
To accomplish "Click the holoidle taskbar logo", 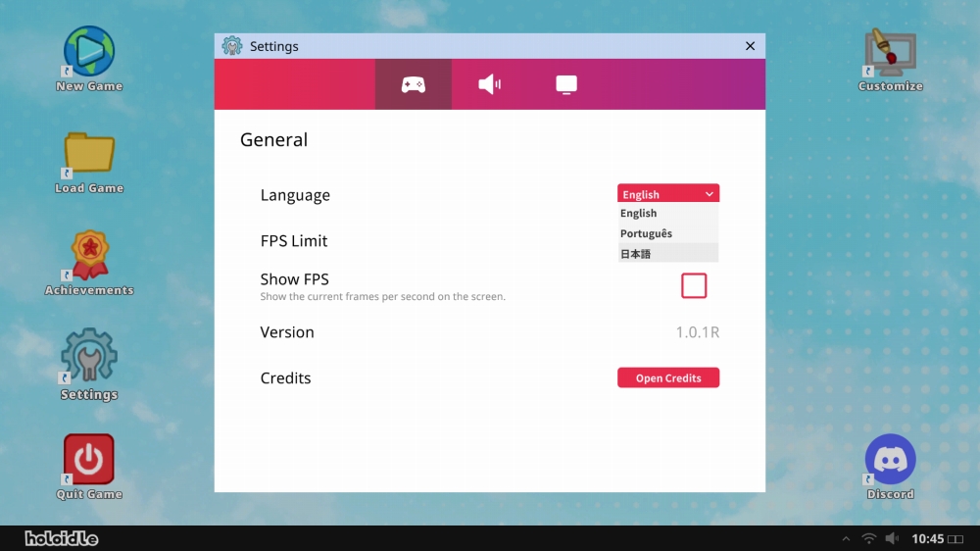I will pos(62,538).
